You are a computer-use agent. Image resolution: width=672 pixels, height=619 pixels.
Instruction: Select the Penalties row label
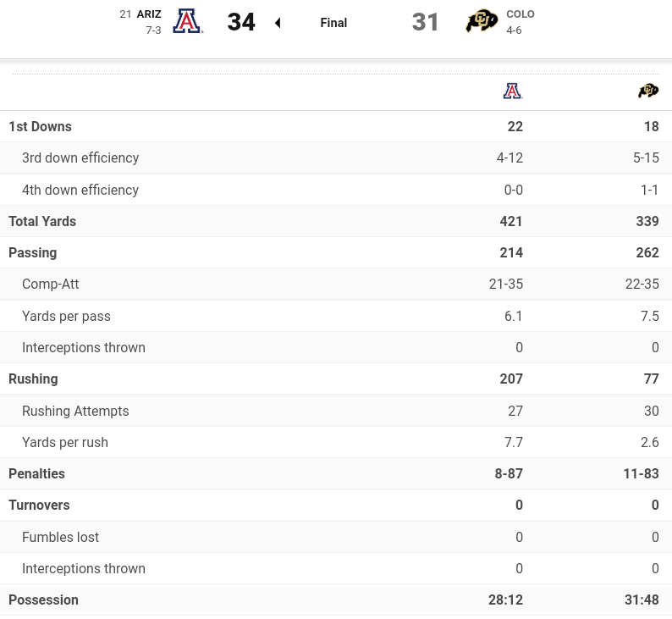[x=36, y=473]
